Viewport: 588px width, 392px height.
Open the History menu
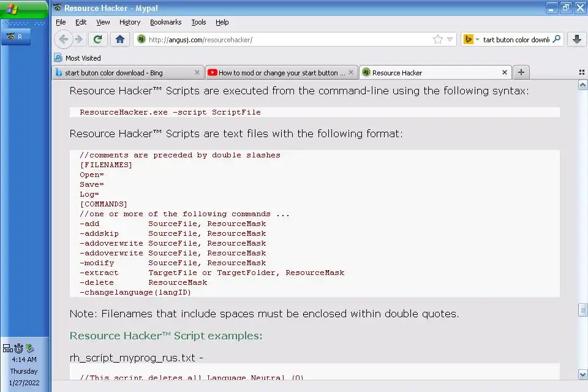[x=130, y=22]
